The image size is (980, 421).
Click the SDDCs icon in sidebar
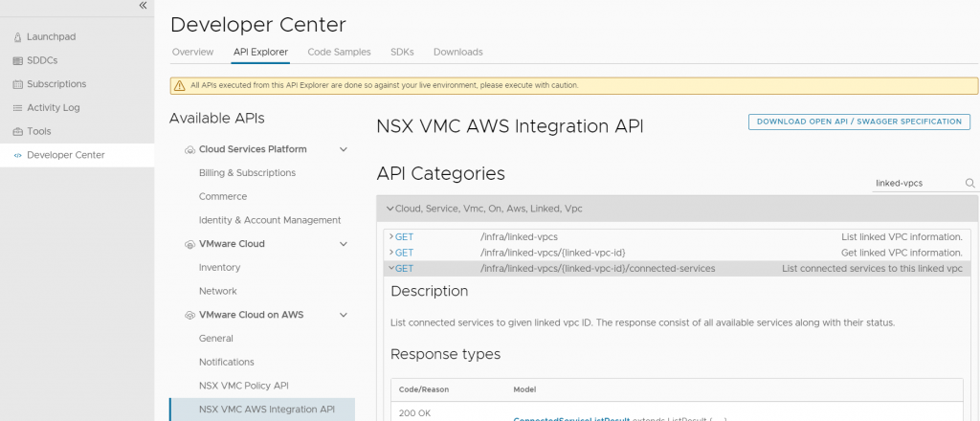tap(18, 60)
